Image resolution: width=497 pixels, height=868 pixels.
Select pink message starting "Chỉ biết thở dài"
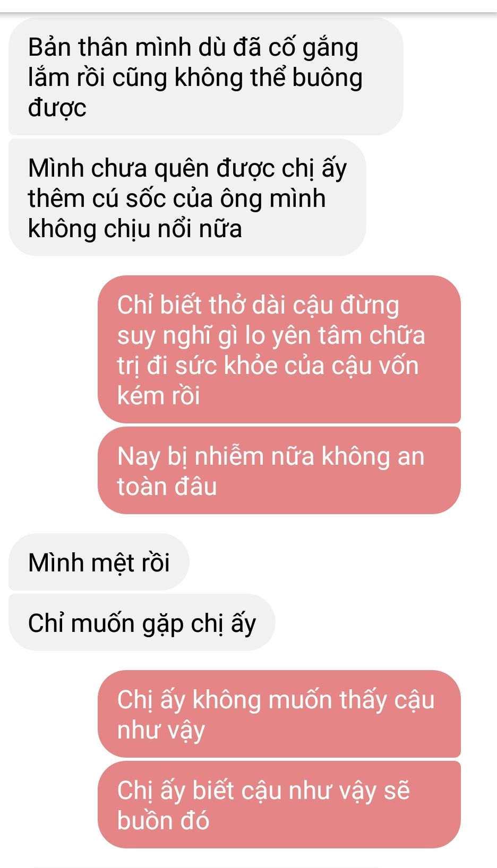point(279,349)
